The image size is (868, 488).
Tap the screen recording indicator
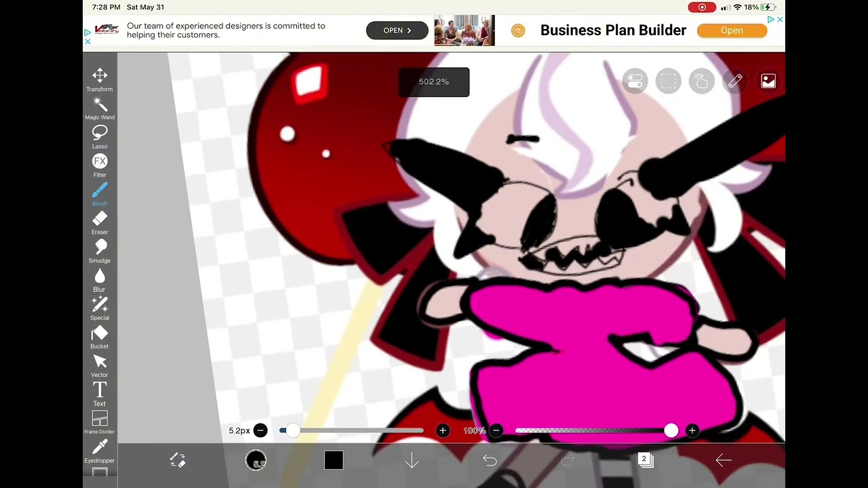tap(702, 7)
